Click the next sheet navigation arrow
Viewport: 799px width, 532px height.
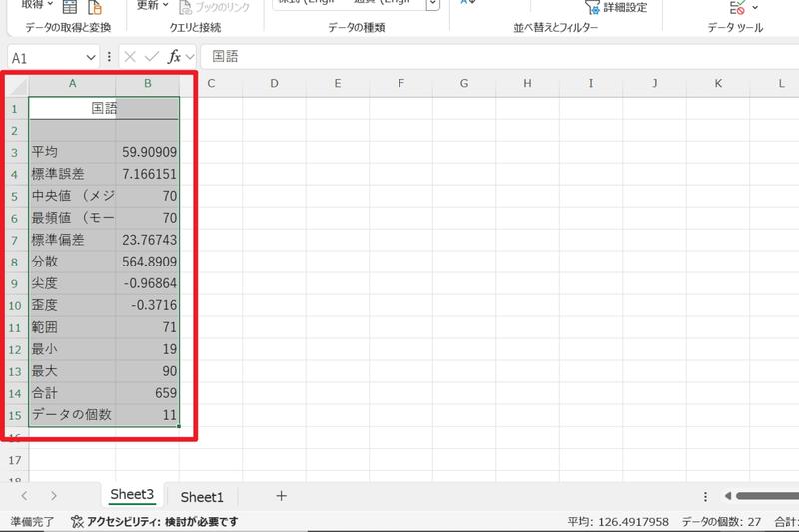tap(54, 496)
